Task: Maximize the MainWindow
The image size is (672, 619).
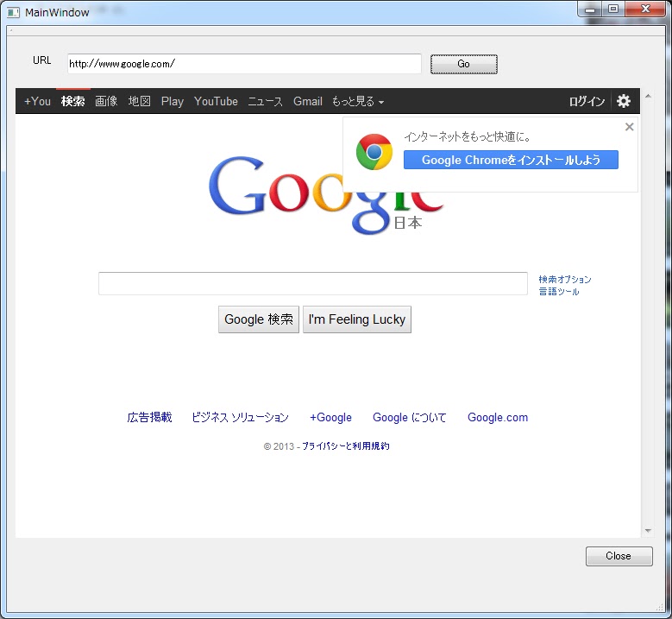Action: pyautogui.click(x=613, y=9)
